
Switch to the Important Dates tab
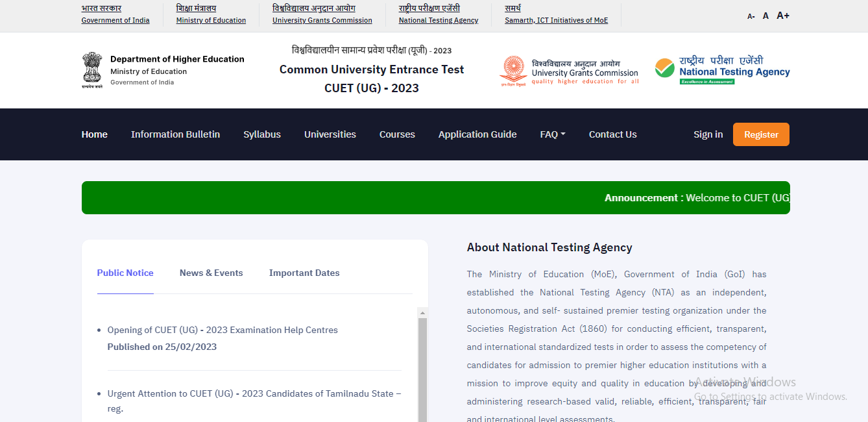[x=304, y=273]
